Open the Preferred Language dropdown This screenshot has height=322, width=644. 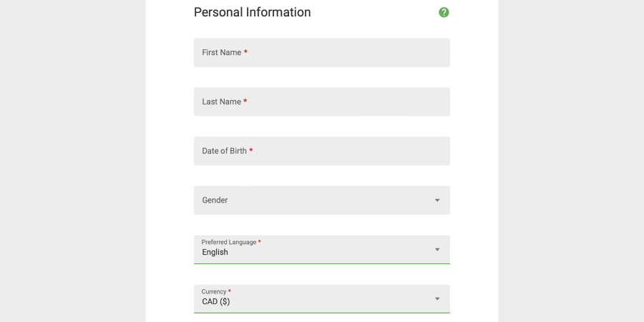point(321,250)
